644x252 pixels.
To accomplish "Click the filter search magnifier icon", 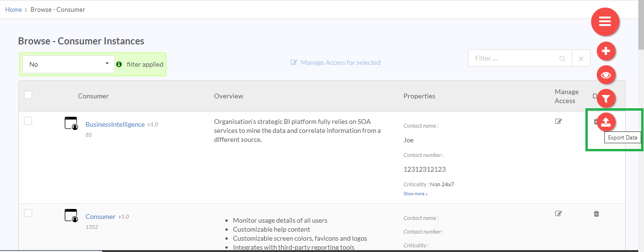I will (562, 59).
